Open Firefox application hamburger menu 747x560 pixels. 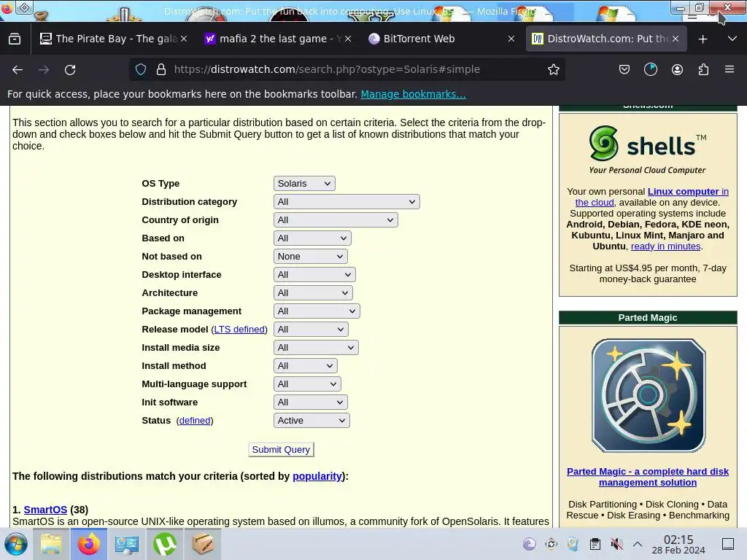point(729,69)
